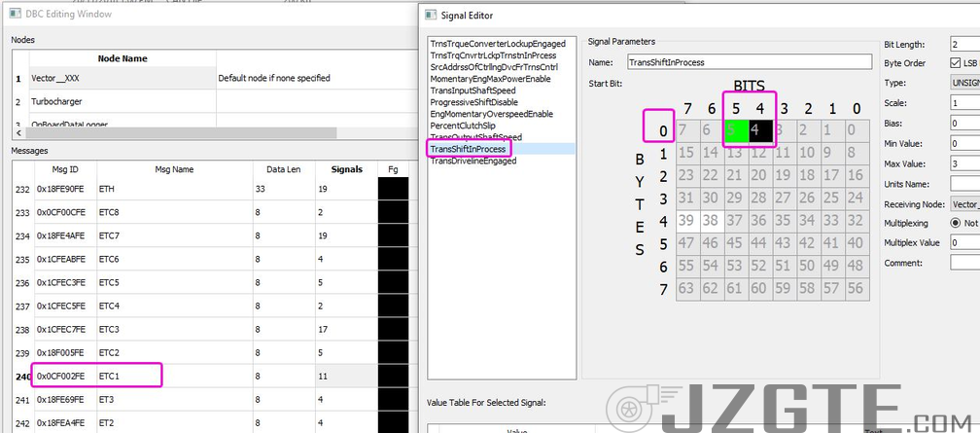Click the black Fg color cell for ETH
Screen dimensions: 980x433
(x=393, y=190)
